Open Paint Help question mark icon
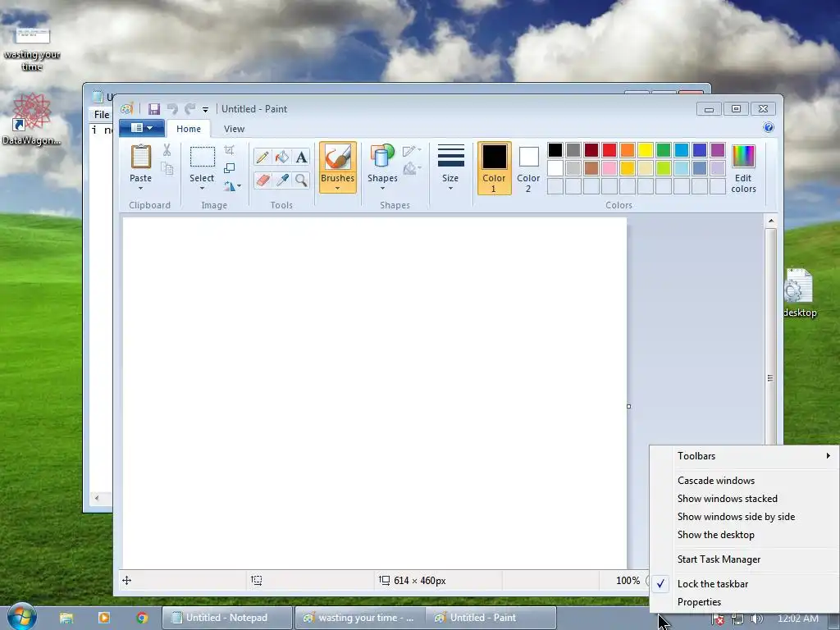 pyautogui.click(x=768, y=127)
